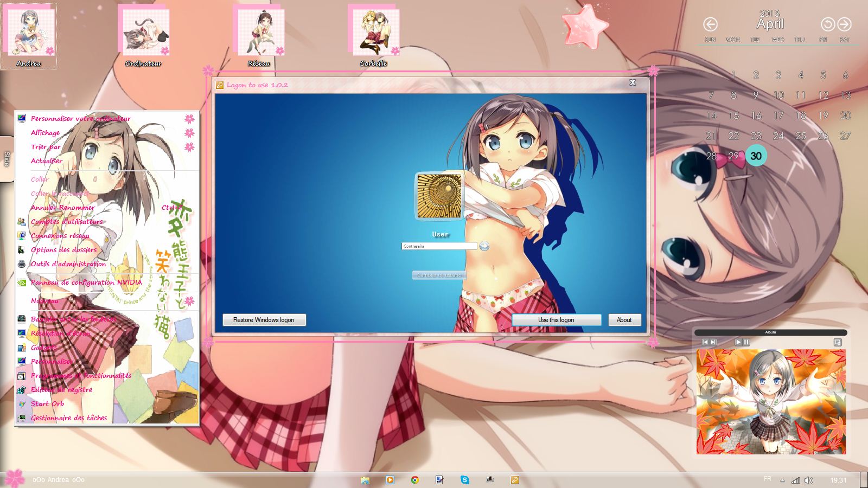Open Options des dossiers menu entry

click(x=107, y=249)
